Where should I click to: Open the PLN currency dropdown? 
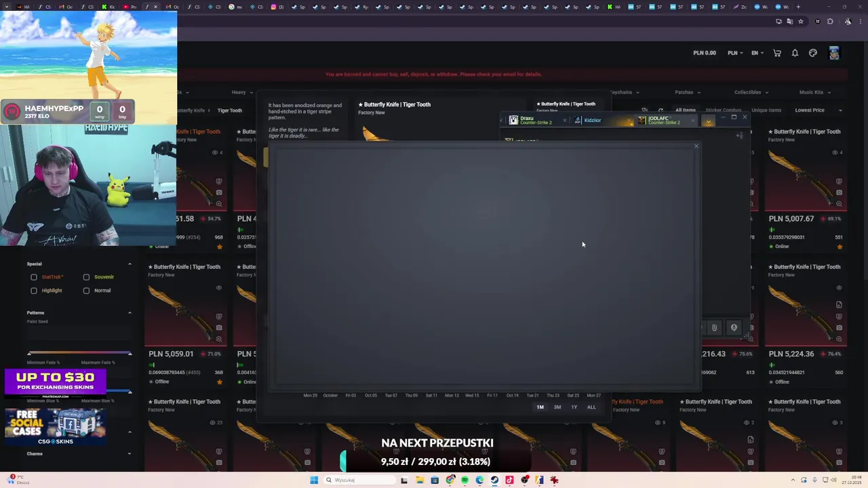(x=735, y=53)
